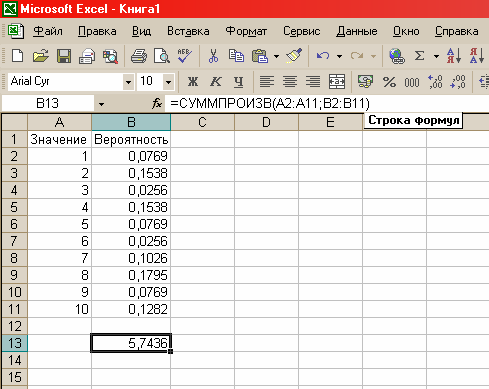Select column B header

coord(131,122)
